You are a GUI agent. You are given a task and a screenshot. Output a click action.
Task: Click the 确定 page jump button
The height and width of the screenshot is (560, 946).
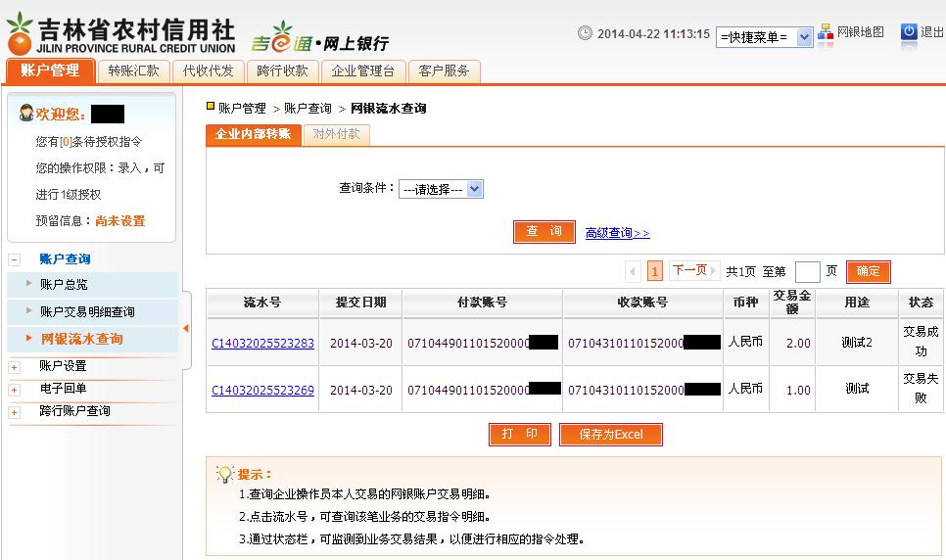click(x=869, y=271)
